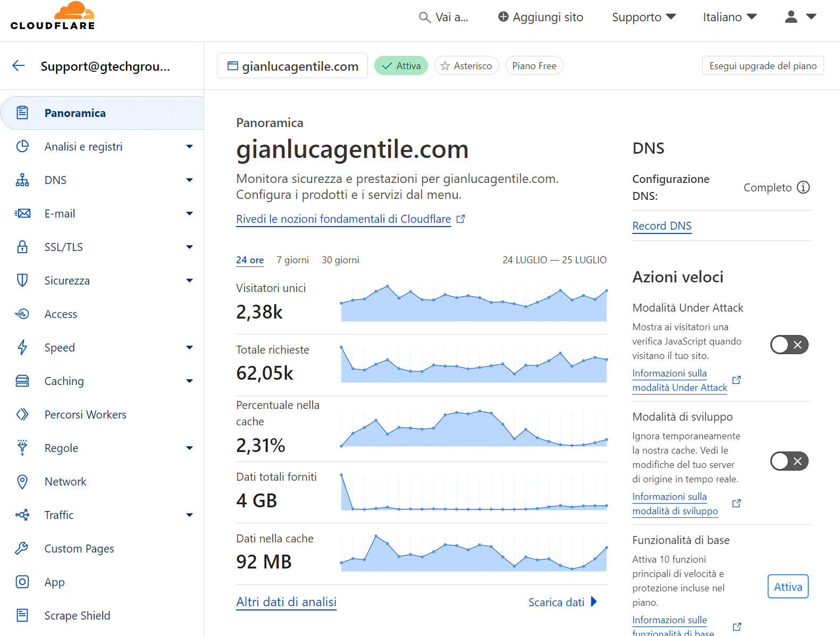Viewport: 840px width, 636px height.
Task: Click the Panoramica clipboard icon
Action: (x=22, y=113)
